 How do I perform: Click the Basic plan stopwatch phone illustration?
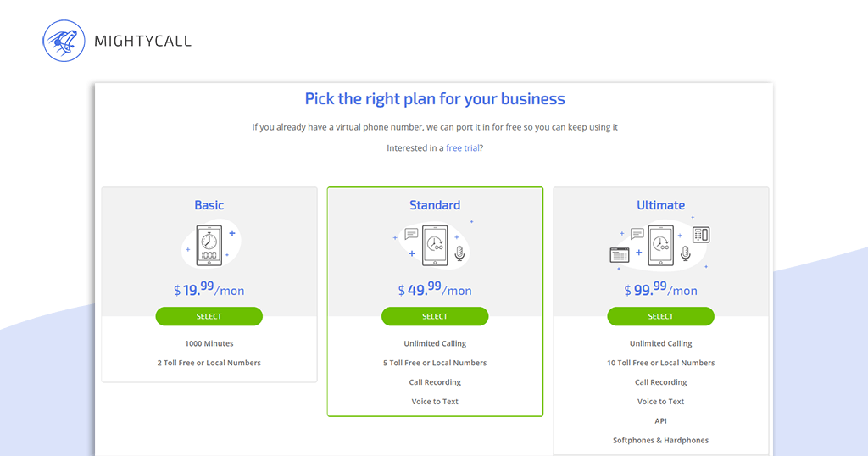209,245
